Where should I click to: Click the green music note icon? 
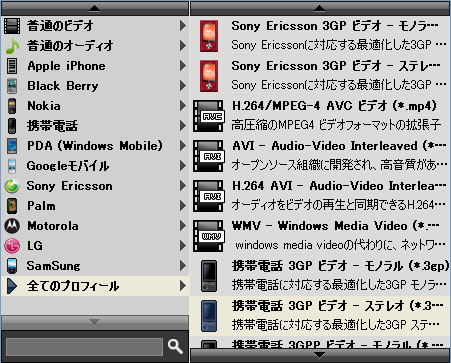coord(12,46)
